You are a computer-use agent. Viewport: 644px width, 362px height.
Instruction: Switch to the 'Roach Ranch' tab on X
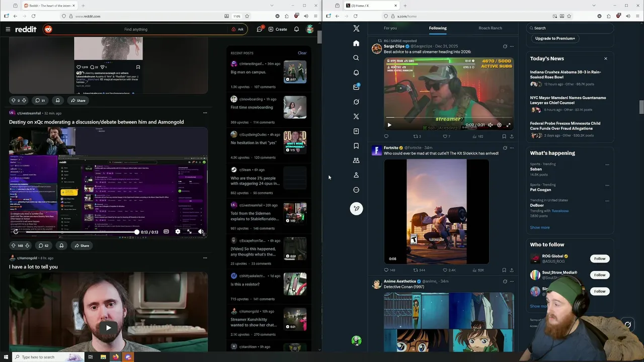pyautogui.click(x=490, y=28)
